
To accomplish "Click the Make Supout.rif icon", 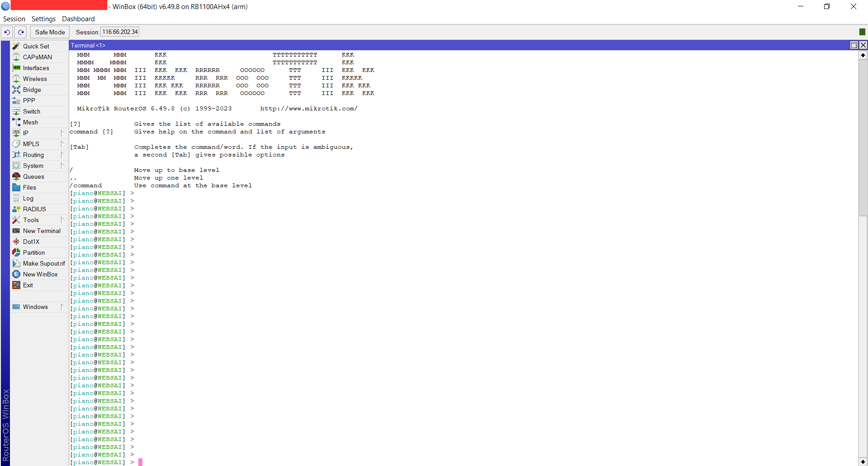I will [16, 263].
